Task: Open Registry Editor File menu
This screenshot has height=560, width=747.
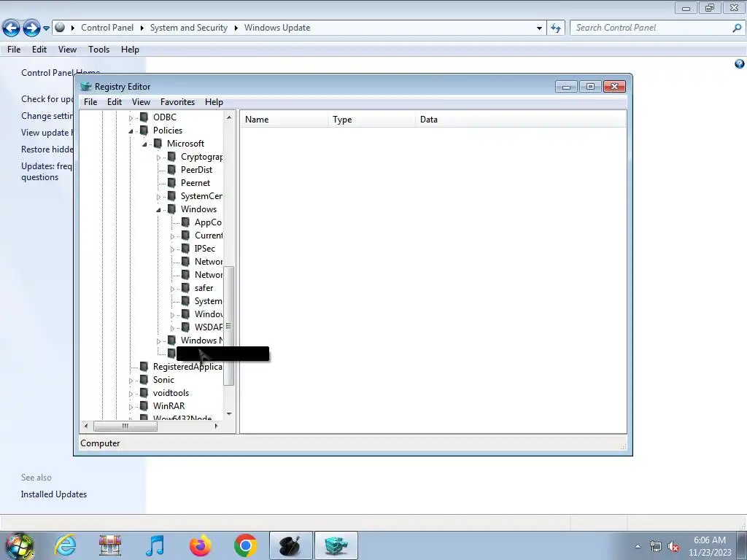Action: pos(90,102)
